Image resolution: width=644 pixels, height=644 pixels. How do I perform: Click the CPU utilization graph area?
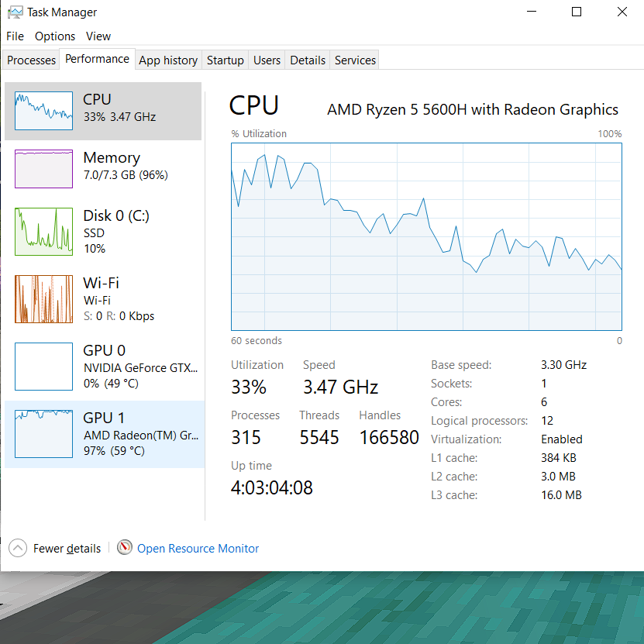point(426,236)
